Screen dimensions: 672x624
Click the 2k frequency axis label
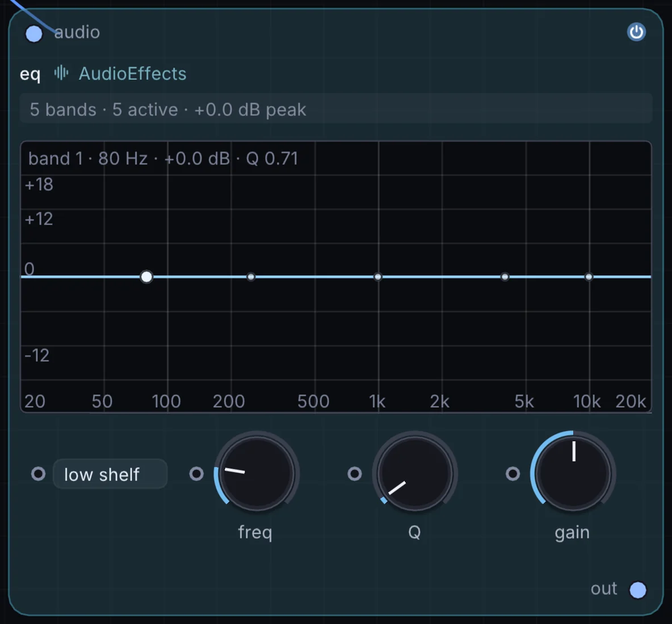440,402
